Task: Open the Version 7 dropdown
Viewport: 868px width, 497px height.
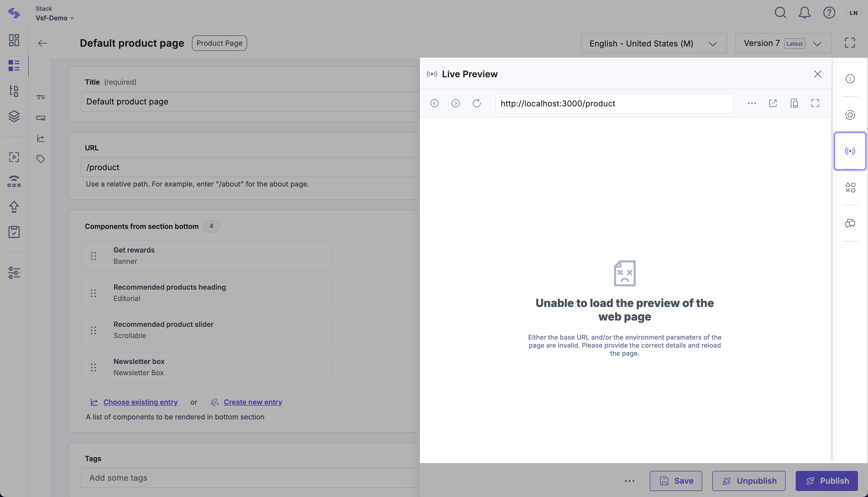Action: pyautogui.click(x=783, y=43)
